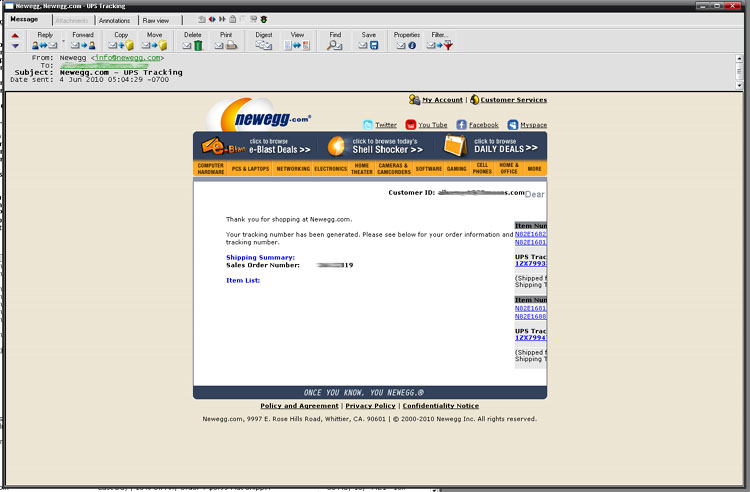
Task: Browse the Daily Deals banner
Action: (x=491, y=146)
